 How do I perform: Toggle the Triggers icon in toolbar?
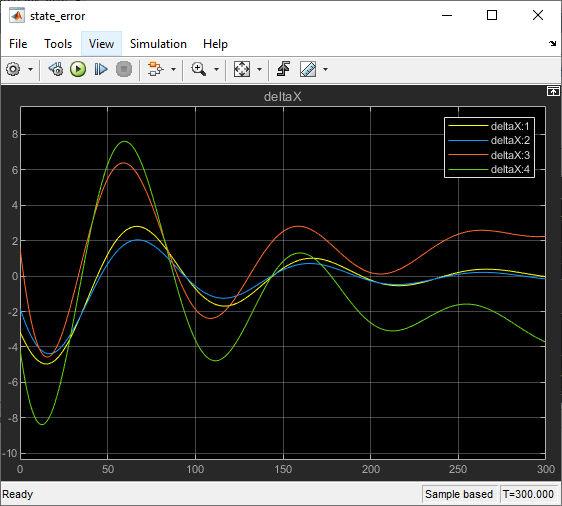[284, 69]
